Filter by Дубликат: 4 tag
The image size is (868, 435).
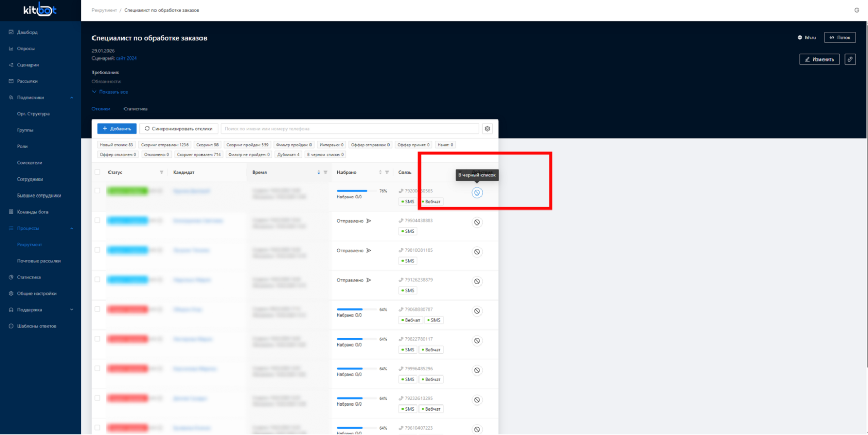coord(288,154)
